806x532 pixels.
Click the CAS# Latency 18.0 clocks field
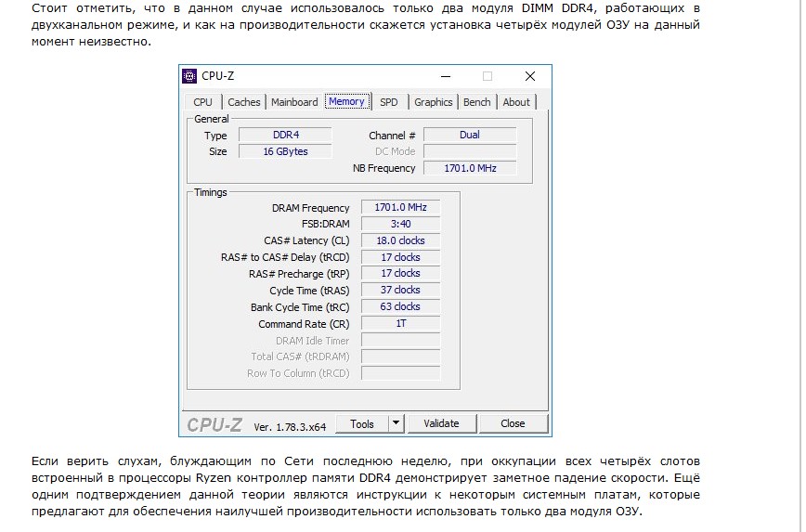pyautogui.click(x=400, y=240)
